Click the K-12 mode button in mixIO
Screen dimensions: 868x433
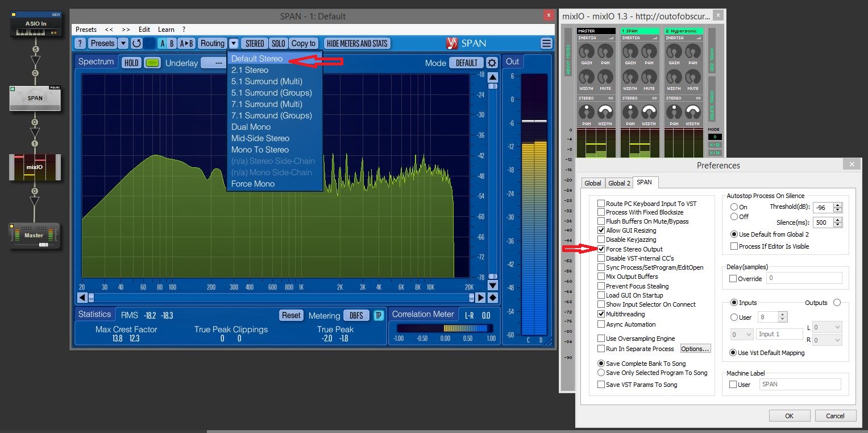715,145
